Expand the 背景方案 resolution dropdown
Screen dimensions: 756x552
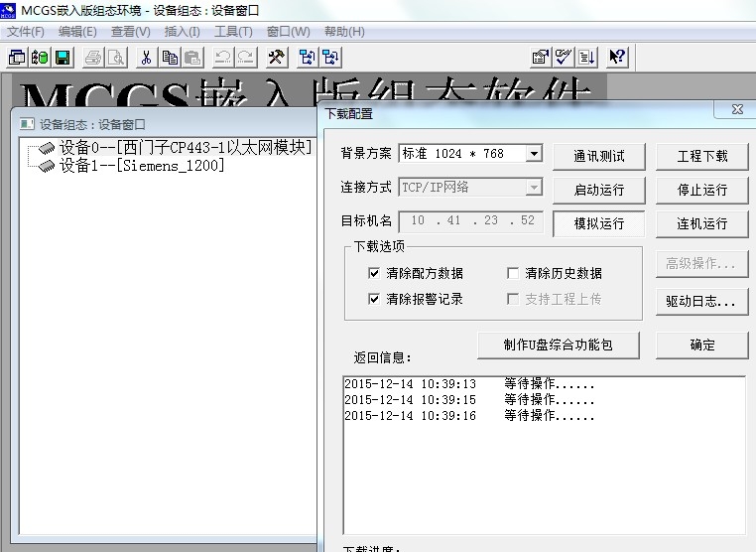pyautogui.click(x=534, y=154)
